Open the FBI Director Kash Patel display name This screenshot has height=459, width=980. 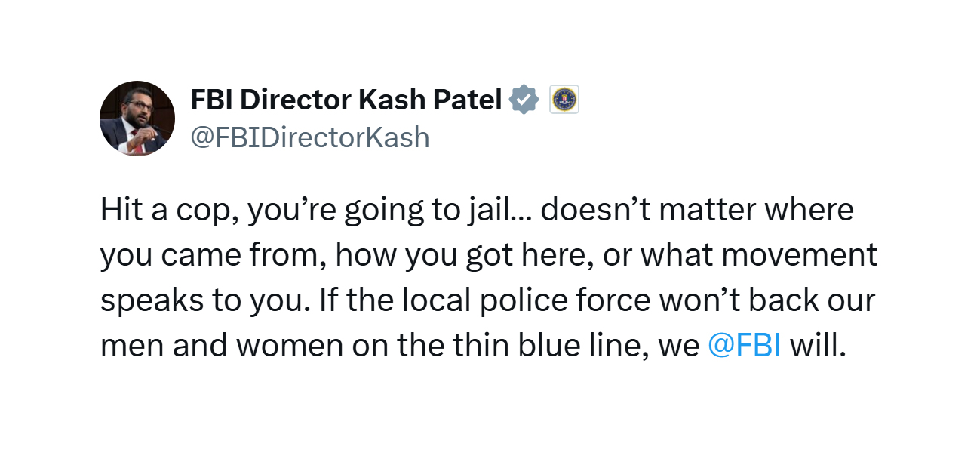(346, 100)
